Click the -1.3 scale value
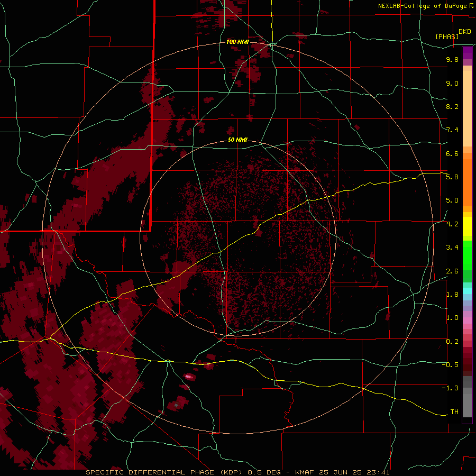Image resolution: width=476 pixels, height=476 pixels. (450, 388)
